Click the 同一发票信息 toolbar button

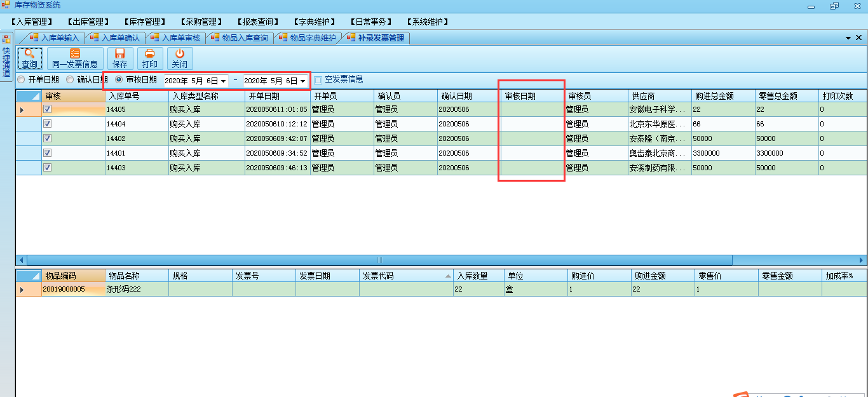point(75,58)
